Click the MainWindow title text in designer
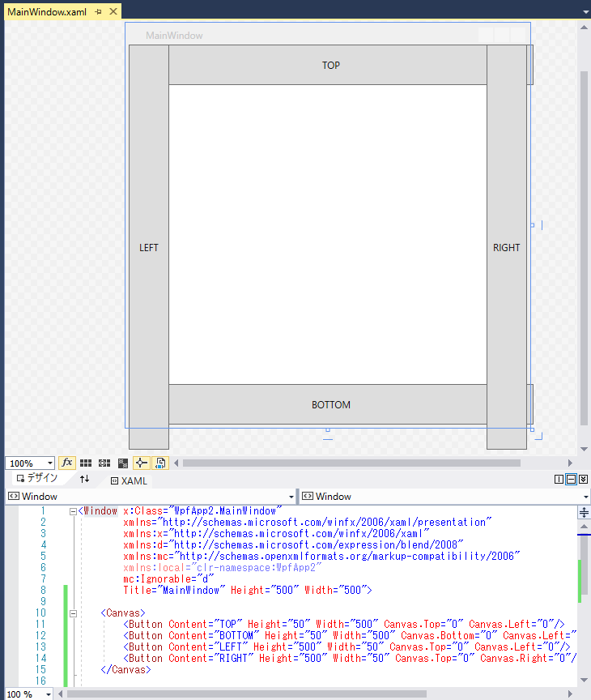Viewport: 591px width, 700px height. 174,36
